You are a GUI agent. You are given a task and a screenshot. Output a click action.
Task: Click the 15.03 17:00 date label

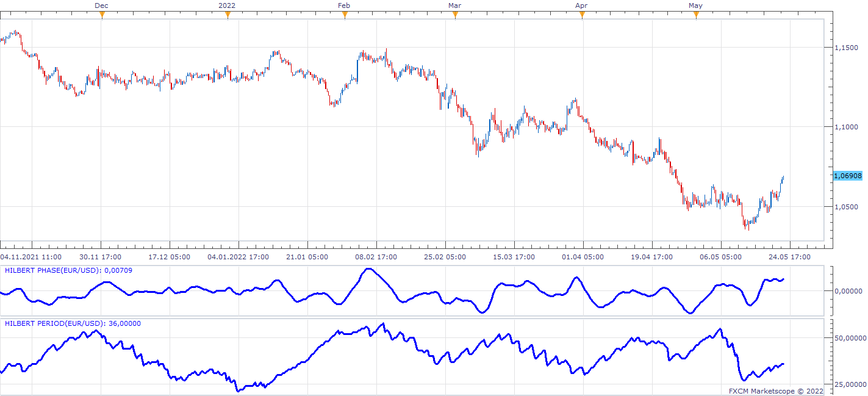(514, 257)
